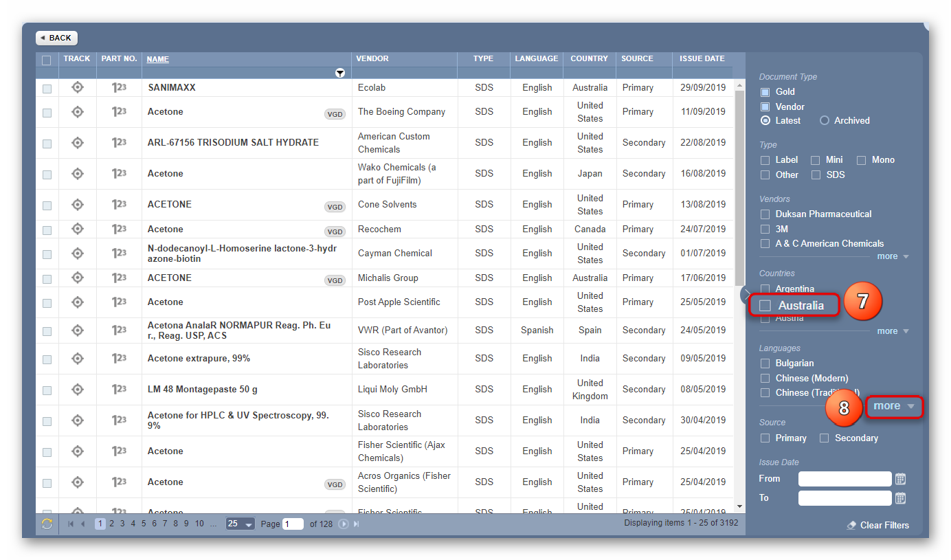Viewport: 951px width, 560px height.
Task: Jump to the last page with the skip-end icon
Action: (355, 524)
